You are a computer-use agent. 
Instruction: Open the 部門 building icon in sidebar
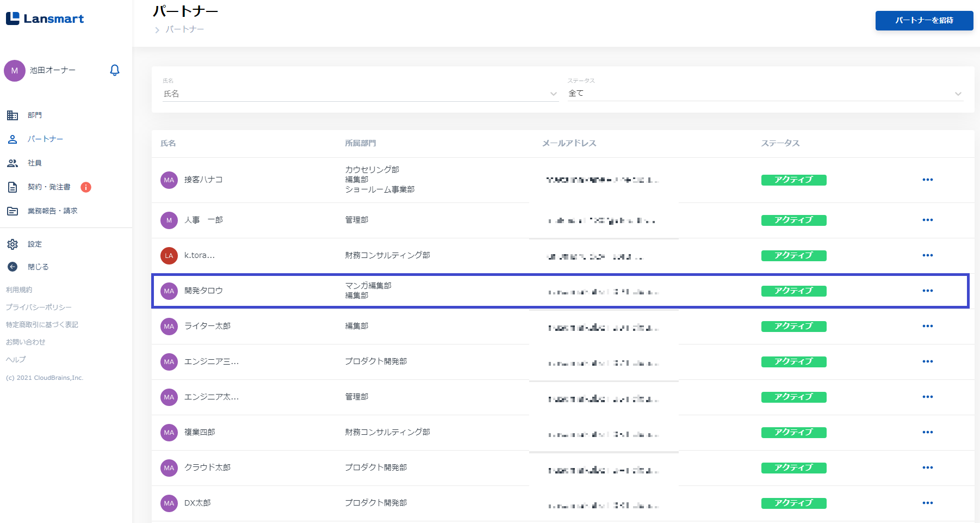[x=13, y=115]
